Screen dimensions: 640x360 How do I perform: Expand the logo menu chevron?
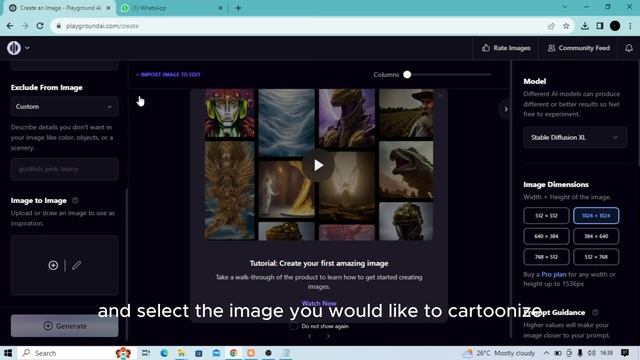pyautogui.click(x=27, y=48)
